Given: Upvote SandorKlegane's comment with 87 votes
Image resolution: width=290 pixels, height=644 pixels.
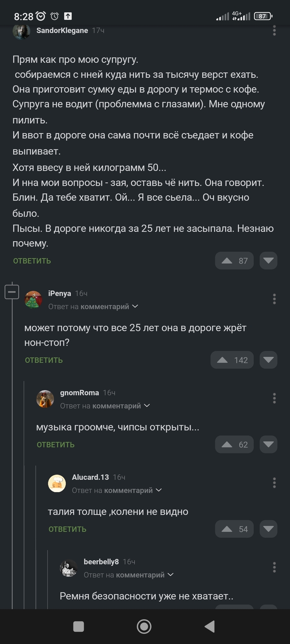Looking at the screenshot, I should 234,261.
